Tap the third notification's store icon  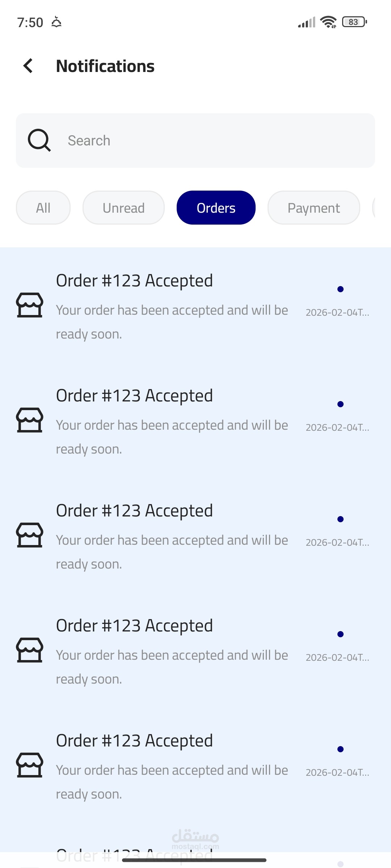30,535
